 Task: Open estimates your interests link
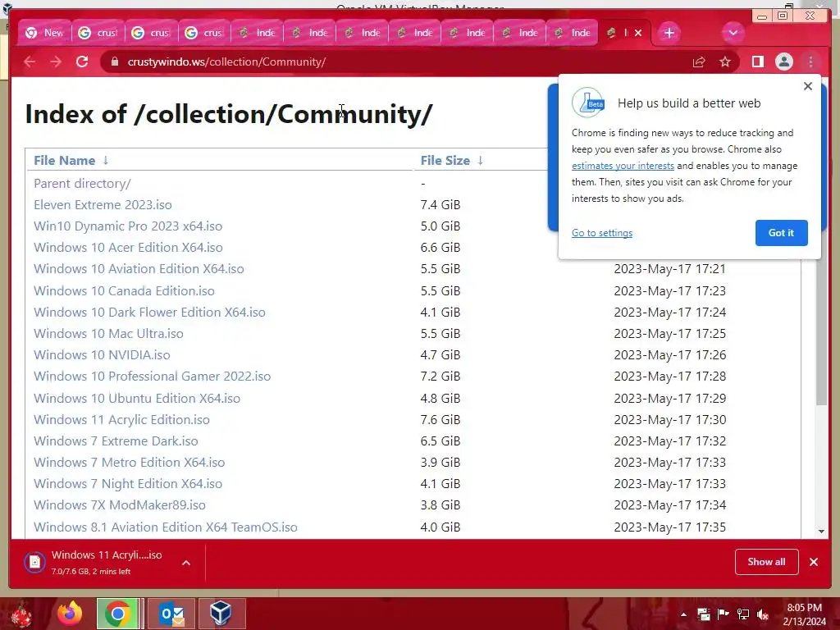pyautogui.click(x=623, y=166)
